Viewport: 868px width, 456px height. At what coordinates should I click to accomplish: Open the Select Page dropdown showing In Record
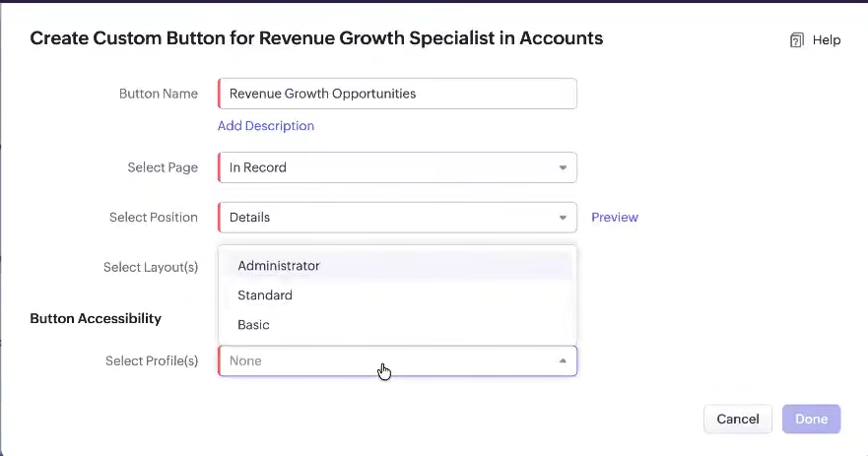point(397,167)
